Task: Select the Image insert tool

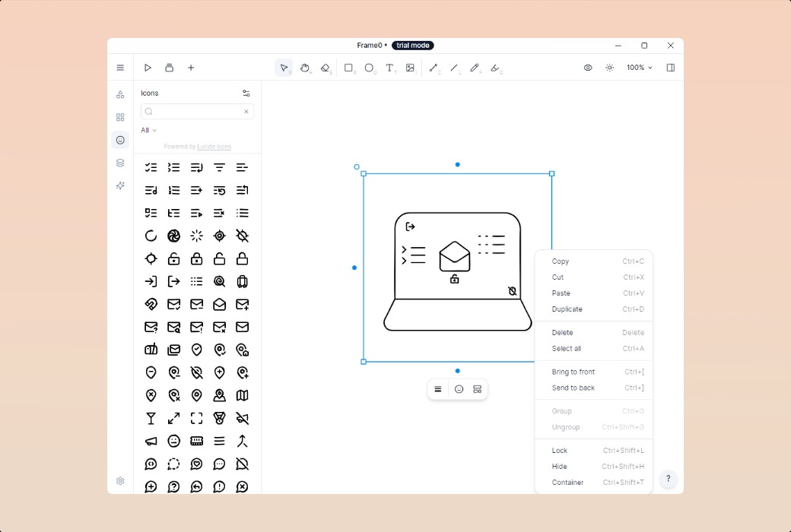Action: [410, 68]
